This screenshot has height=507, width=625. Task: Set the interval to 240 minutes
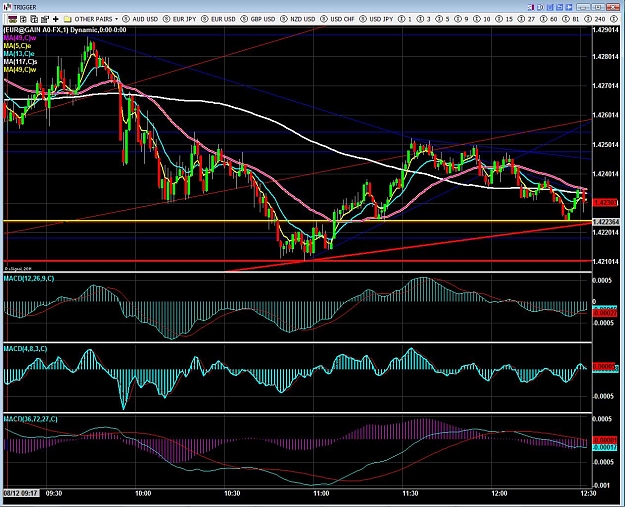point(595,19)
